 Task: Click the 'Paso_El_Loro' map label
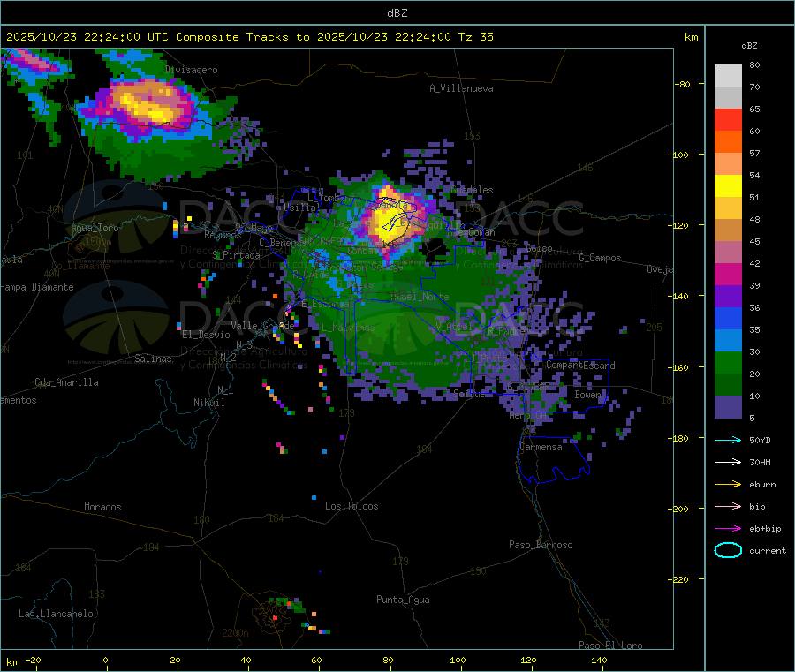610,646
